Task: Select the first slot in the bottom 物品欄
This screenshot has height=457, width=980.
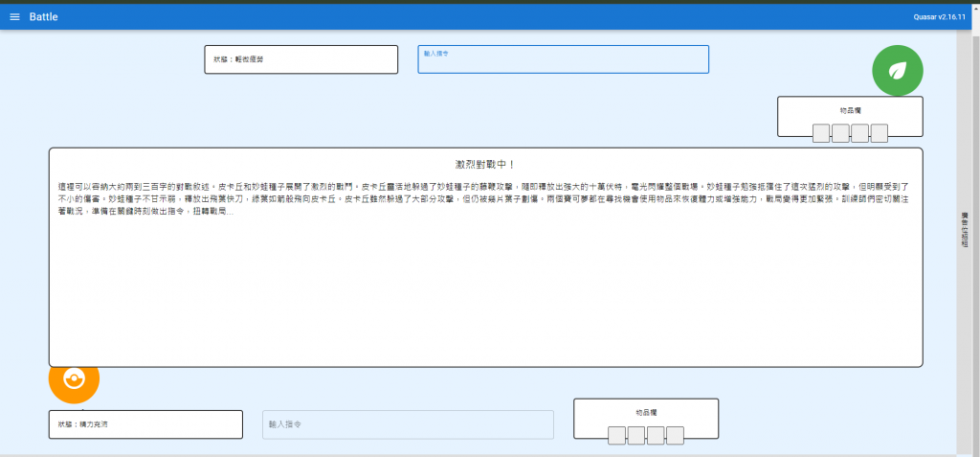Action: pyautogui.click(x=617, y=436)
